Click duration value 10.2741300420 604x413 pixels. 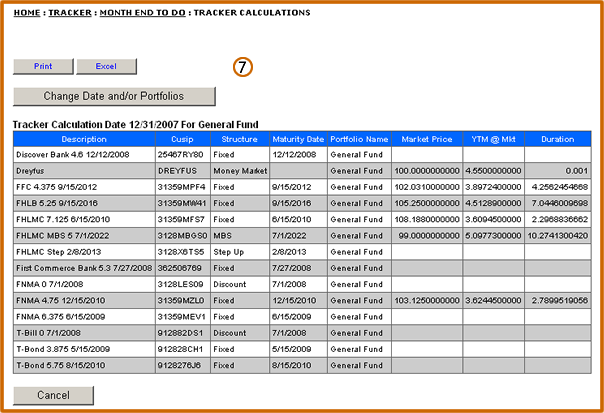[558, 235]
